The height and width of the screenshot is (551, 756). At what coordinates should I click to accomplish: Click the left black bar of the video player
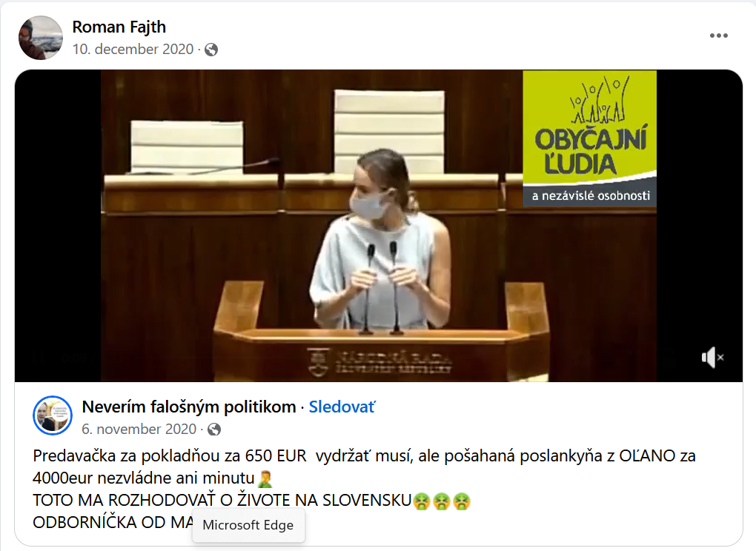[x=58, y=226]
